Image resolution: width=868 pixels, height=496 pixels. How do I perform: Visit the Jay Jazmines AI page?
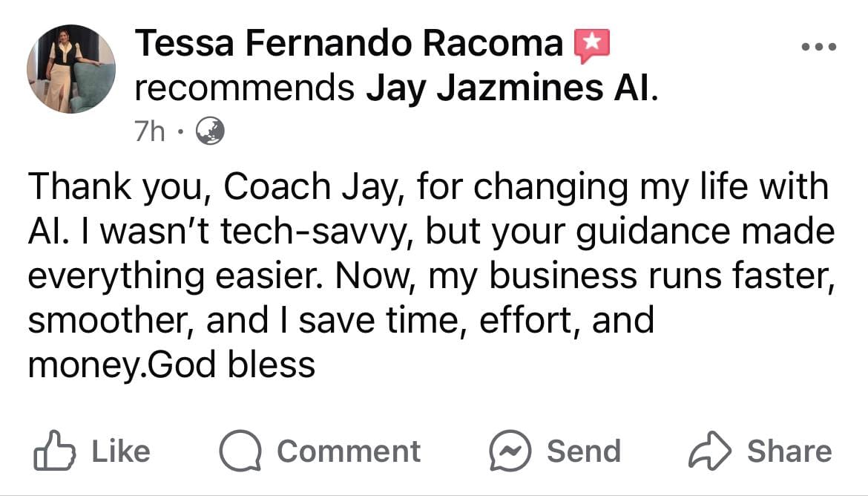pos(510,89)
